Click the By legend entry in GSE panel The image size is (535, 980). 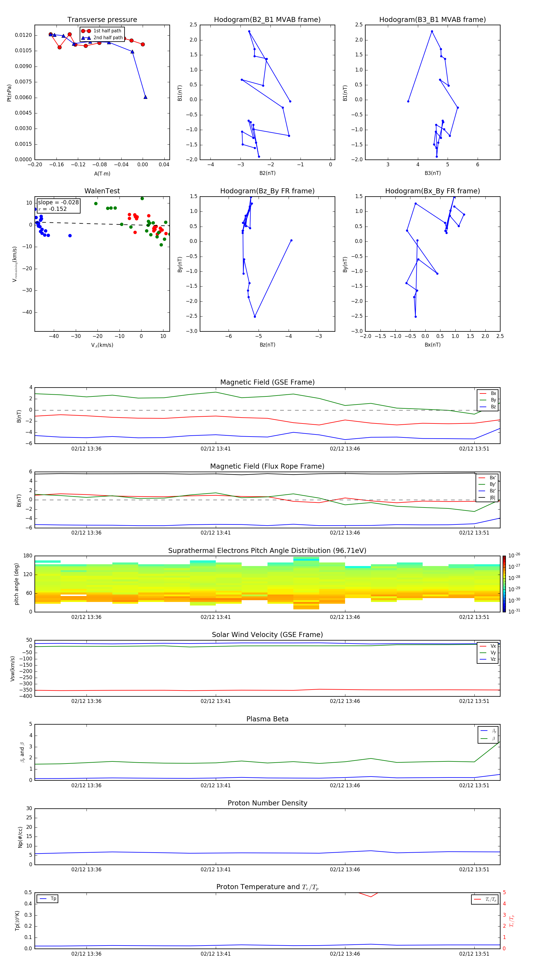(x=488, y=400)
